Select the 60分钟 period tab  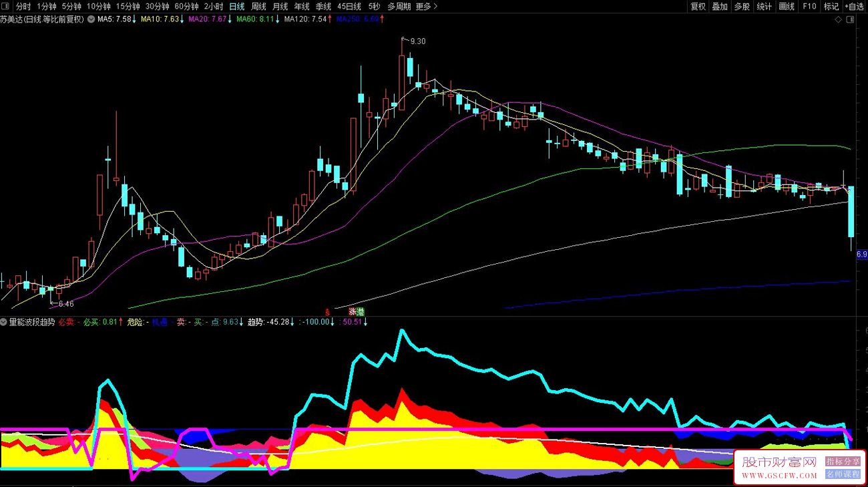coord(186,7)
